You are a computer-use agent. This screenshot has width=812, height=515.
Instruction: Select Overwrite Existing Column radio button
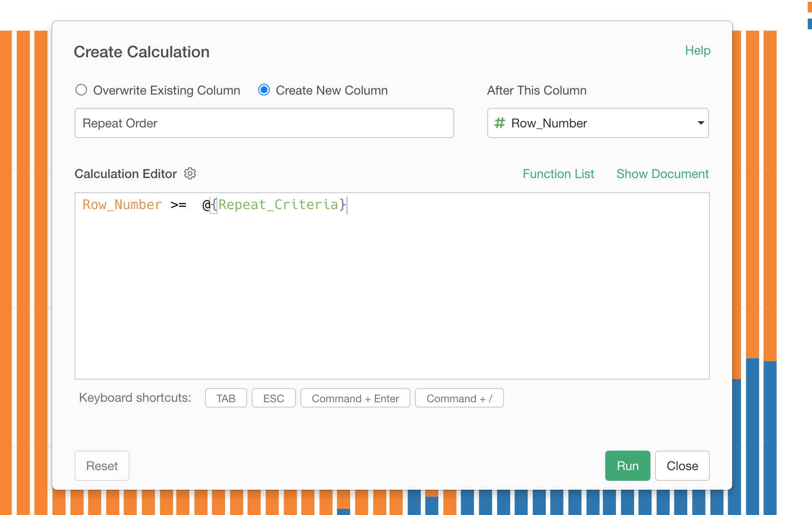click(81, 90)
